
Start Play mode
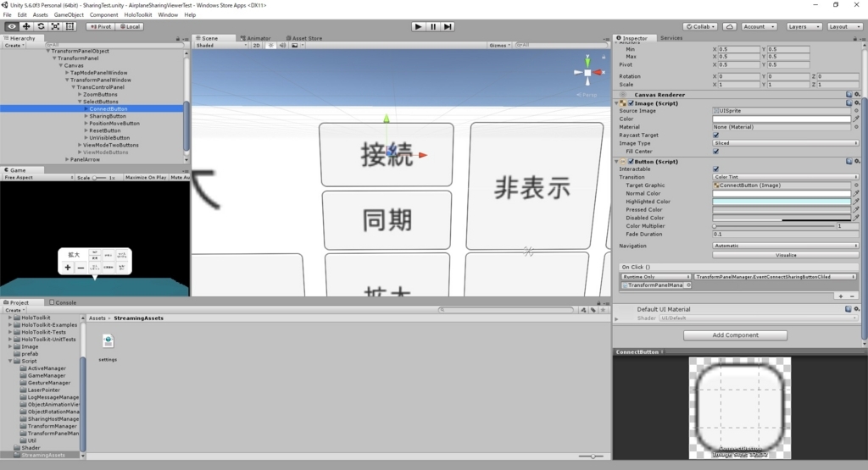coord(419,26)
